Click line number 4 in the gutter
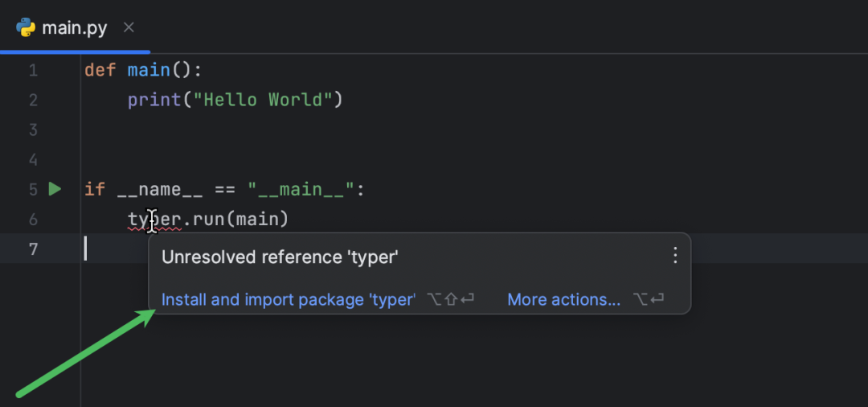The width and height of the screenshot is (868, 407). pyautogui.click(x=33, y=160)
